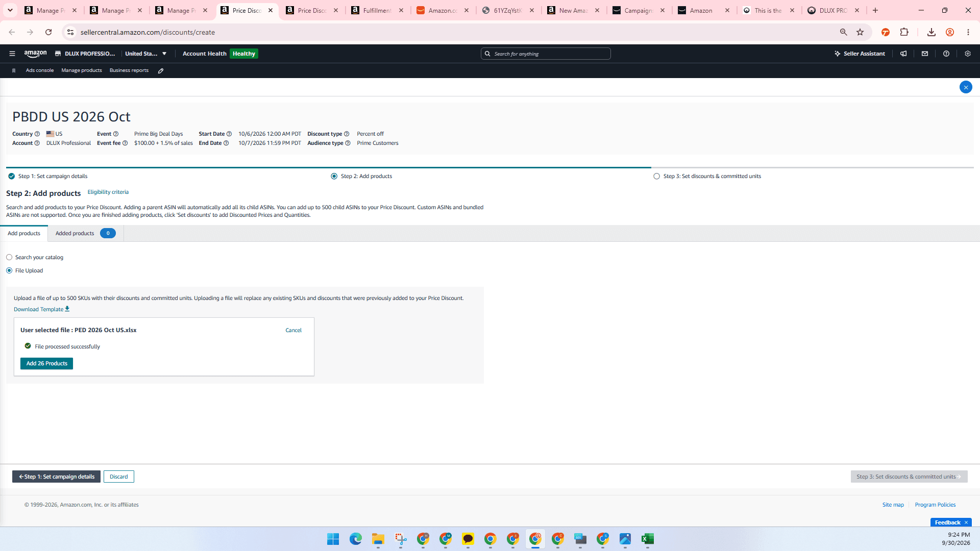The width and height of the screenshot is (980, 551).
Task: Click the Amazon logo in header
Action: (35, 54)
